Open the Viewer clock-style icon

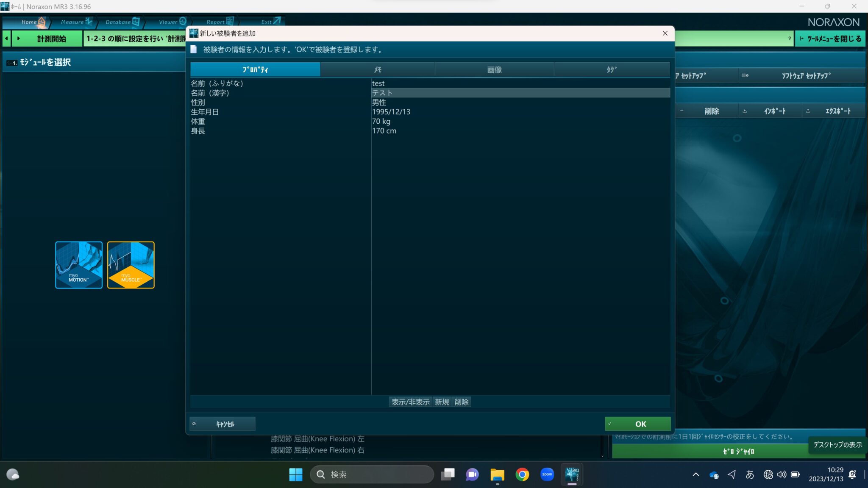click(x=183, y=21)
